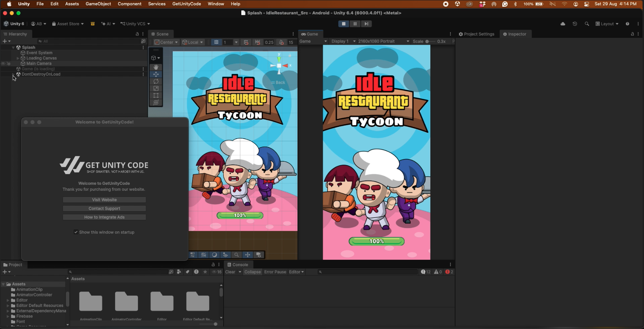Toggle Main Camera scene visibility eye
The width and height of the screenshot is (644, 329).
point(3,64)
